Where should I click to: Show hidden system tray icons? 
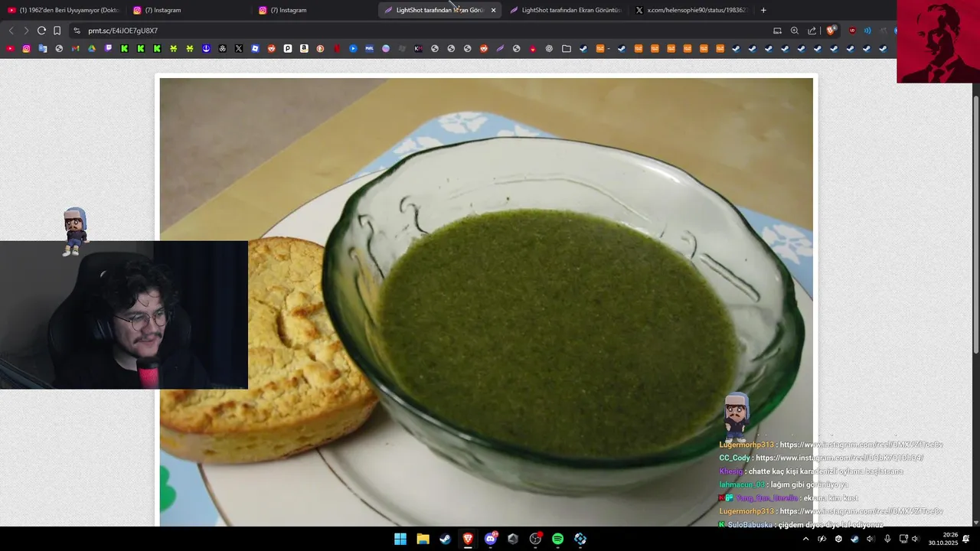point(805,539)
